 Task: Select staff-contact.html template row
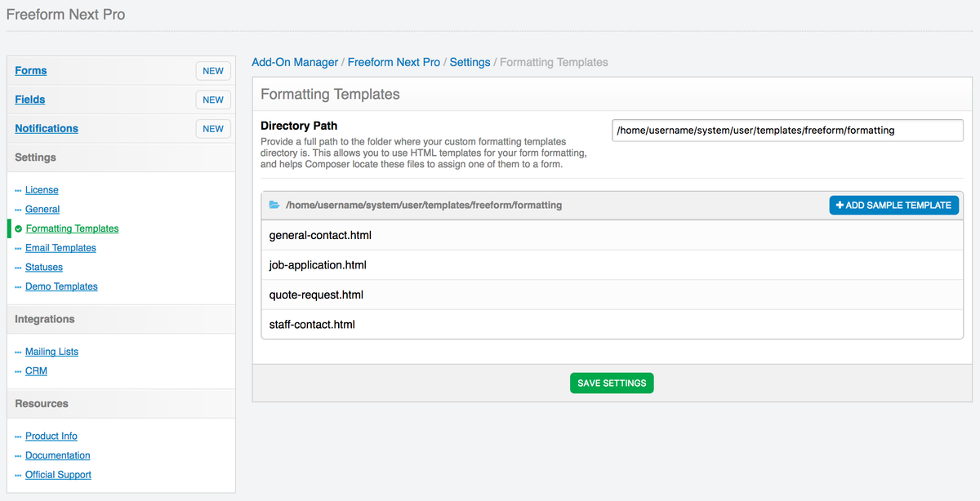coord(612,324)
